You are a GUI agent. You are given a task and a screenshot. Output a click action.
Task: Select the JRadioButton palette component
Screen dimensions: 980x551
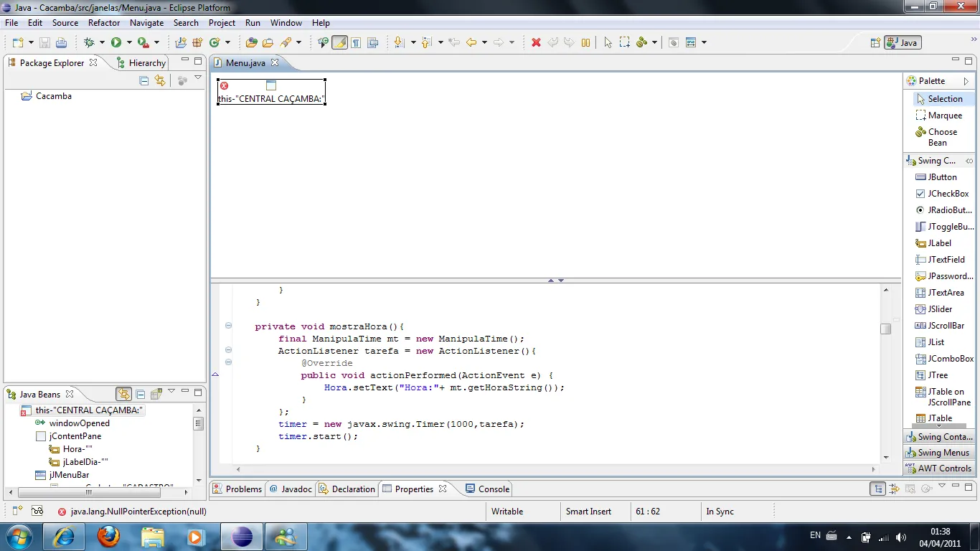pos(948,210)
